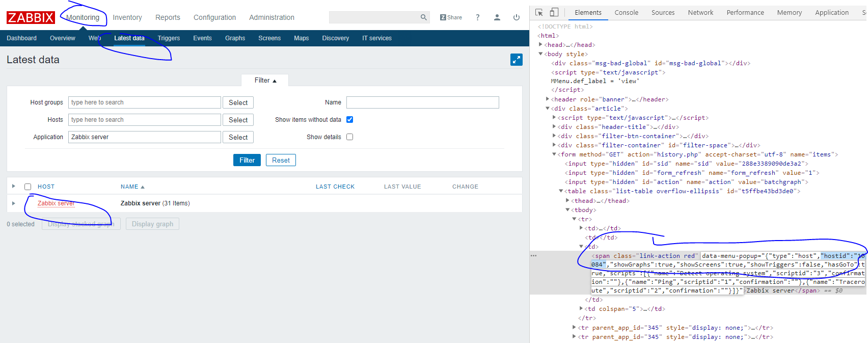868x343 pixels.
Task: Open the user profile icon
Action: 497,17
